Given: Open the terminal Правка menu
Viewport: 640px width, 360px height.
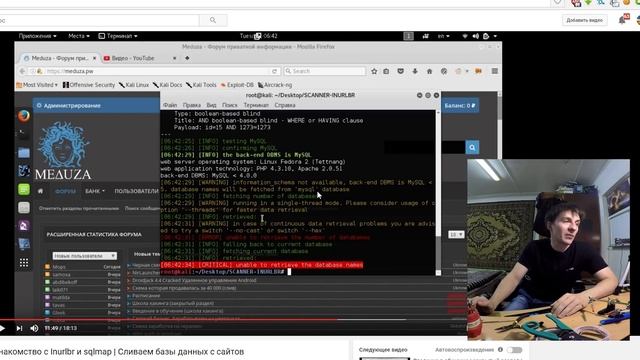Looking at the screenshot, I should (x=191, y=105).
